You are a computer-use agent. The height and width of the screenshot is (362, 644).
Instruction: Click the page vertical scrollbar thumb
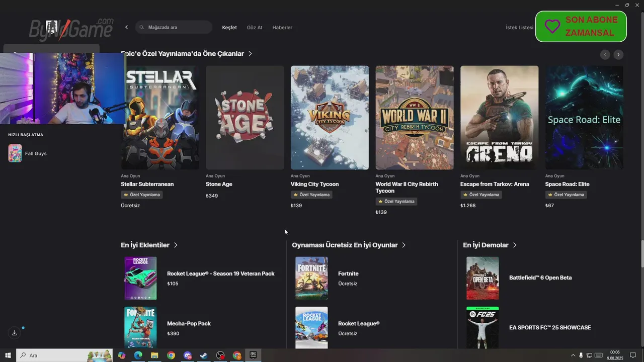point(641,253)
